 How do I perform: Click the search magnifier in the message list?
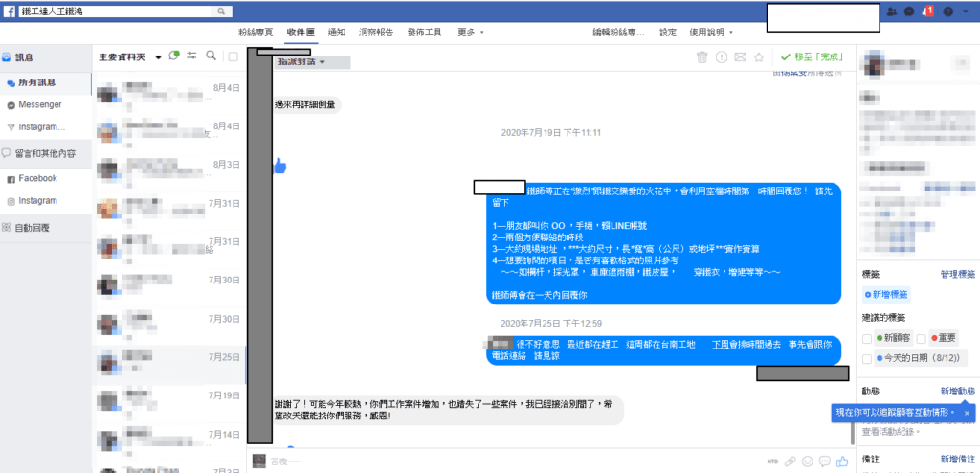click(x=211, y=56)
